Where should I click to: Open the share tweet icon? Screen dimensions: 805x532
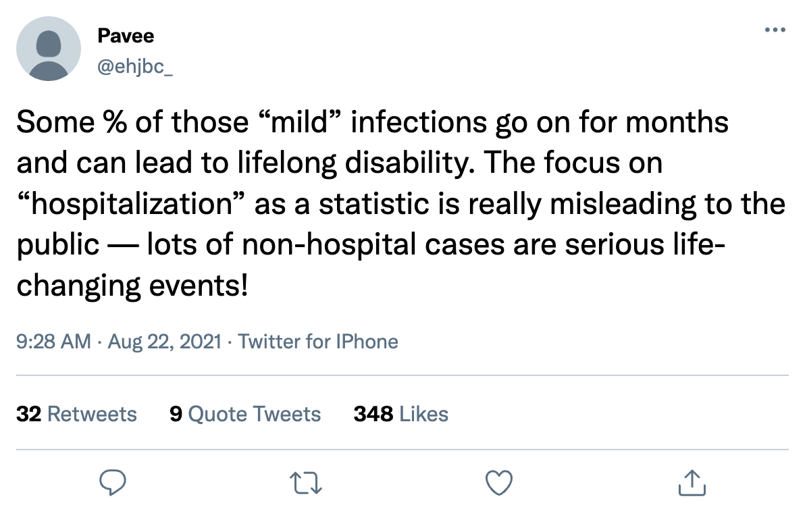pyautogui.click(x=691, y=482)
